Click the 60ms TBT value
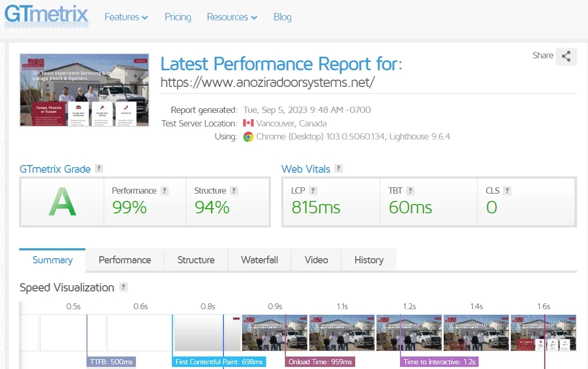588x369 pixels. pyautogui.click(x=410, y=208)
